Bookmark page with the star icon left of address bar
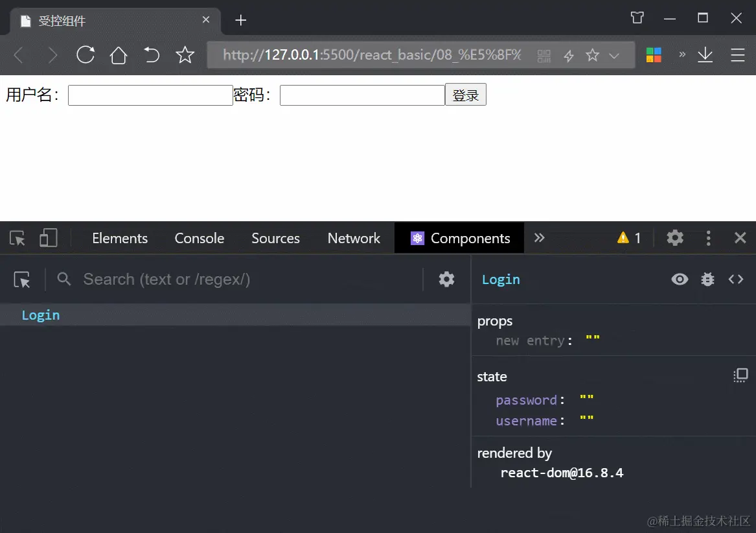Viewport: 756px width, 533px height. click(185, 55)
